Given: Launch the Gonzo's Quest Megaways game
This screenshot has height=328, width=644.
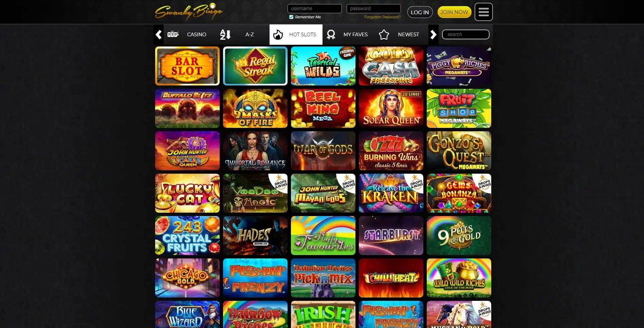Looking at the screenshot, I should coord(459,151).
